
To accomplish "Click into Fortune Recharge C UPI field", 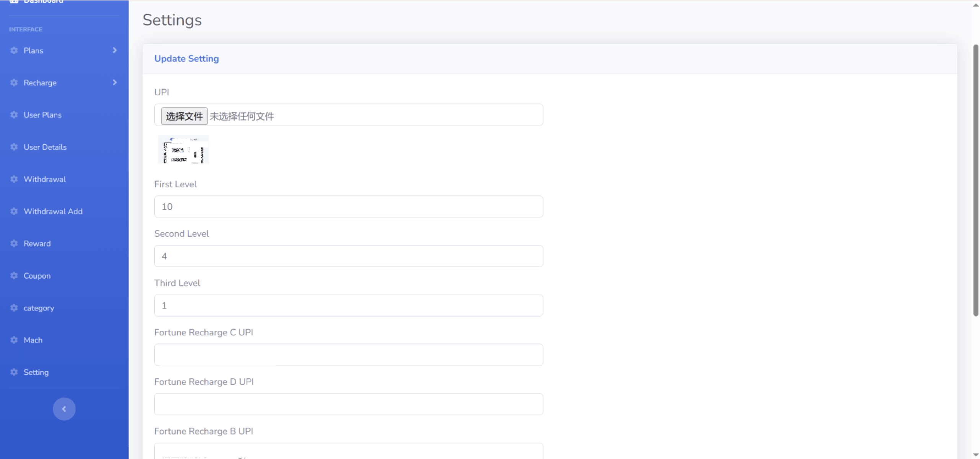I will pyautogui.click(x=348, y=355).
